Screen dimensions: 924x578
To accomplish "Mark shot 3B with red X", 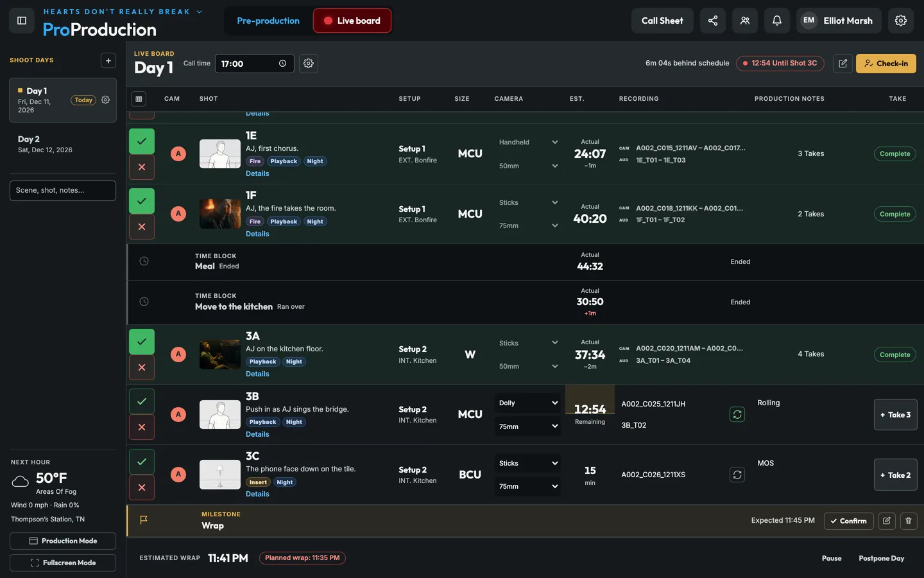I will coord(142,427).
